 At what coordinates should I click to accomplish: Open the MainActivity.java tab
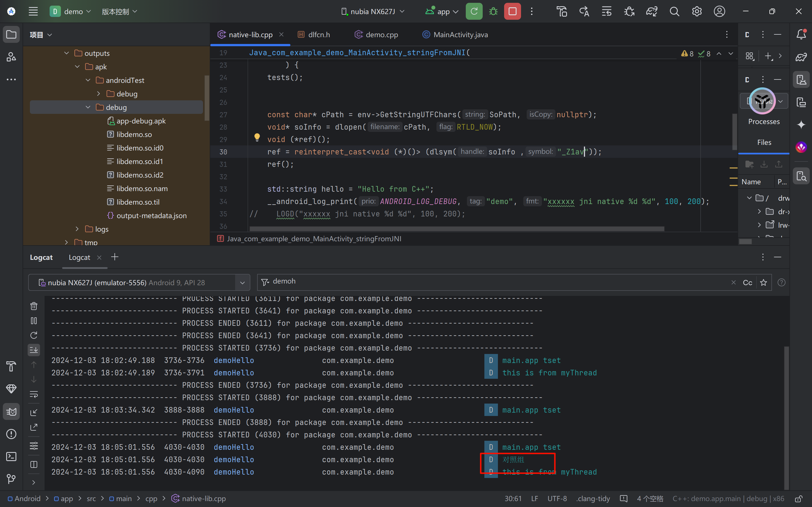[460, 35]
